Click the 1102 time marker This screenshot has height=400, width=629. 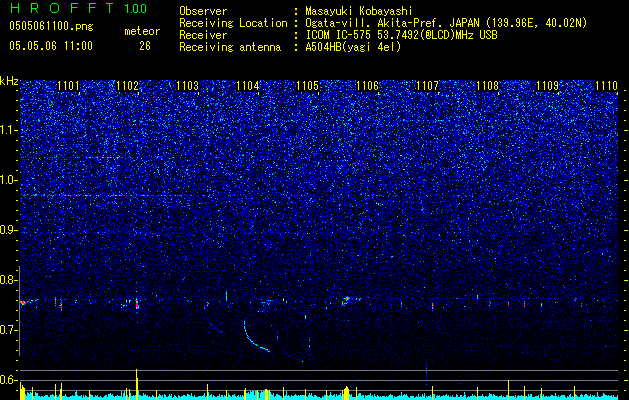[x=128, y=85]
